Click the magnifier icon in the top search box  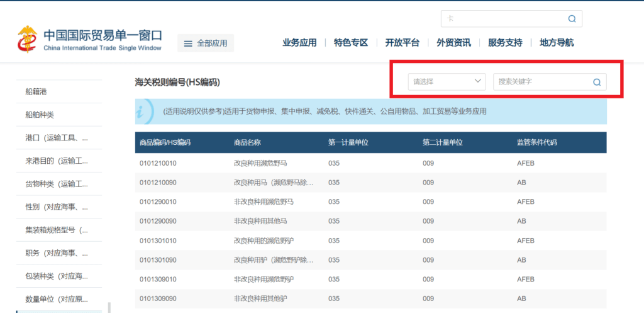572,19
